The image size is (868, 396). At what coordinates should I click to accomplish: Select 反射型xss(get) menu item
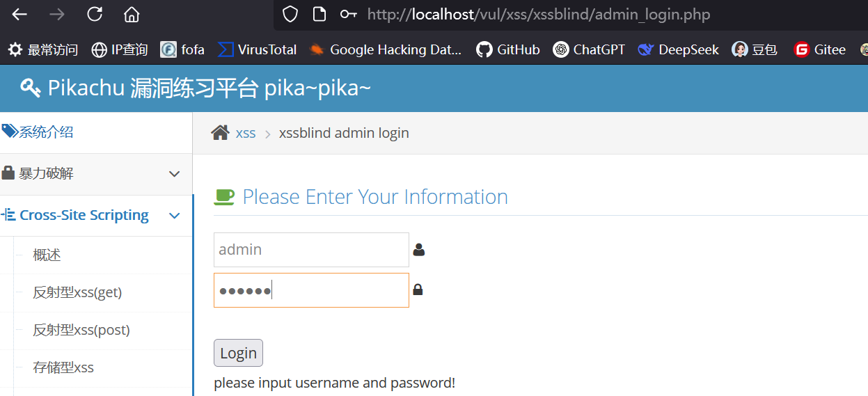point(77,292)
